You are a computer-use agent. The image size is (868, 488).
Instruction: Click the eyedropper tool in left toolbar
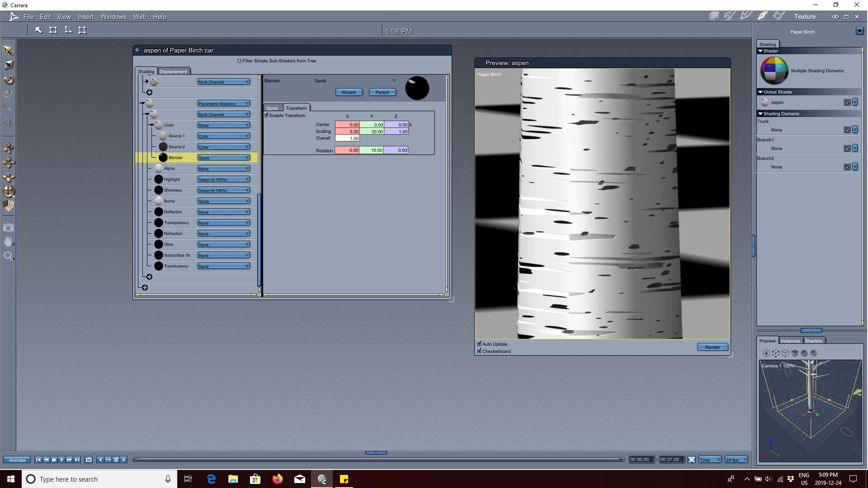(x=9, y=108)
